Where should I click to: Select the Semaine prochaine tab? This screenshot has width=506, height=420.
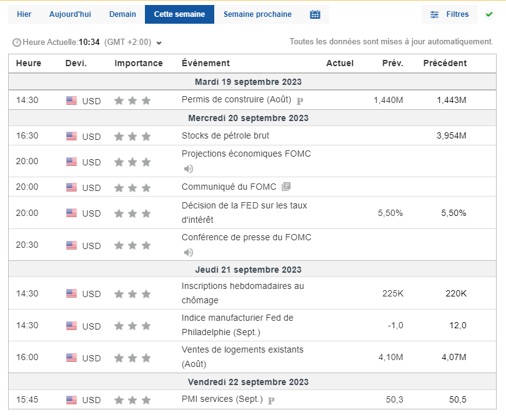point(257,14)
